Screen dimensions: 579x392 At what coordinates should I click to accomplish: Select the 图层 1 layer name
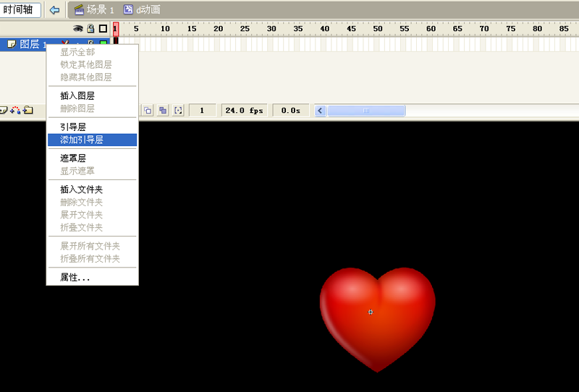click(33, 44)
